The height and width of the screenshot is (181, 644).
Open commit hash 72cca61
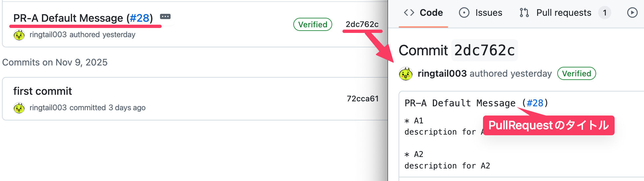[x=362, y=99]
